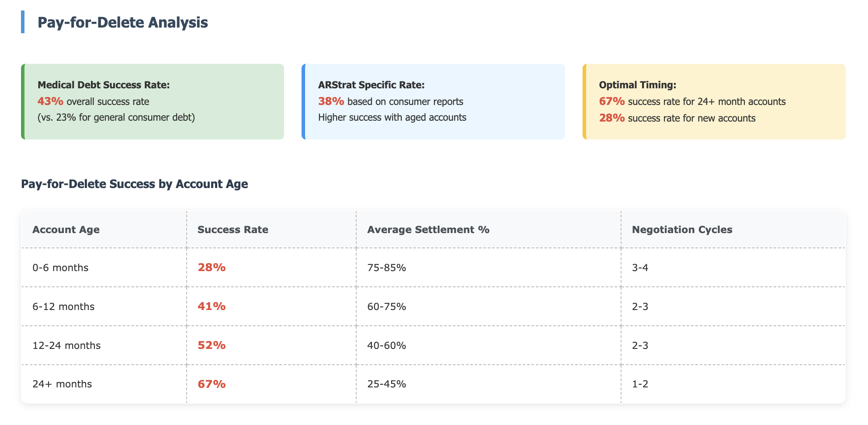Click the 38% consumer reports figure
868x425 pixels.
point(331,101)
